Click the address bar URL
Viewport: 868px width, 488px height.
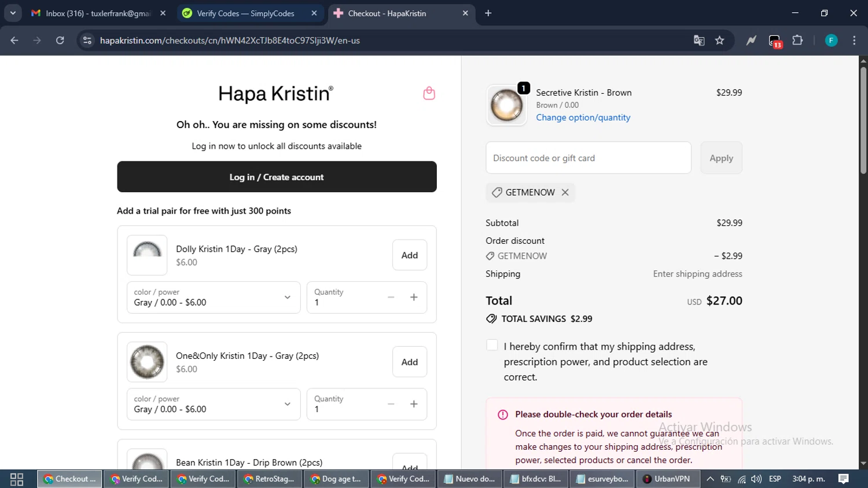pos(230,41)
